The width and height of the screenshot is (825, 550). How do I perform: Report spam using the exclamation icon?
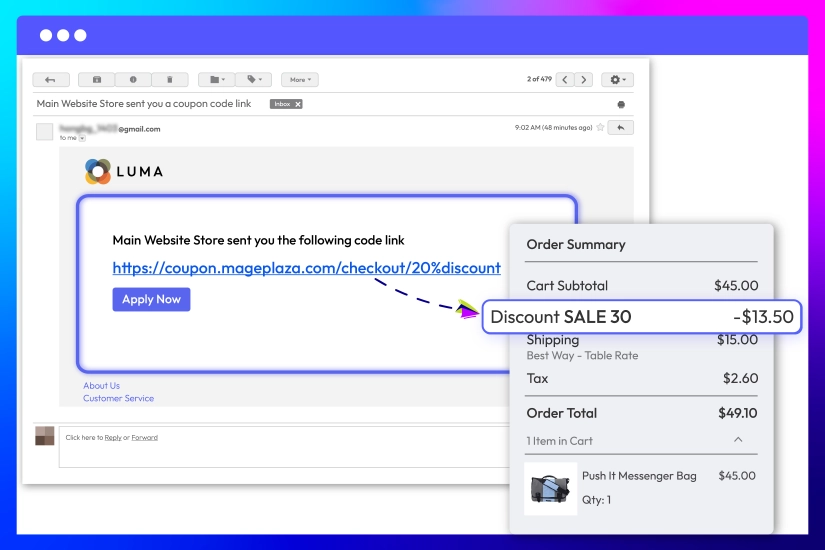point(133,79)
